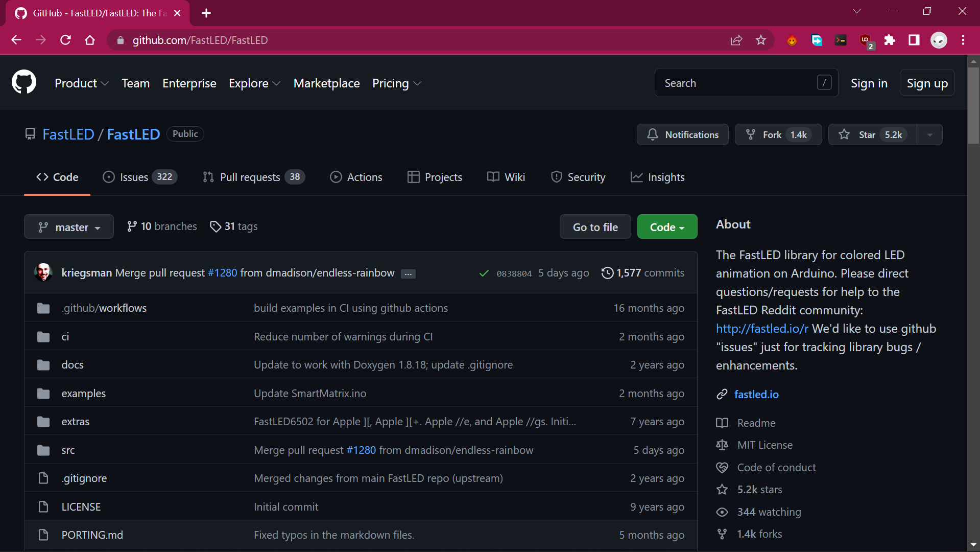Click the Marketplace nav link
This screenshot has height=552, width=980.
327,83
